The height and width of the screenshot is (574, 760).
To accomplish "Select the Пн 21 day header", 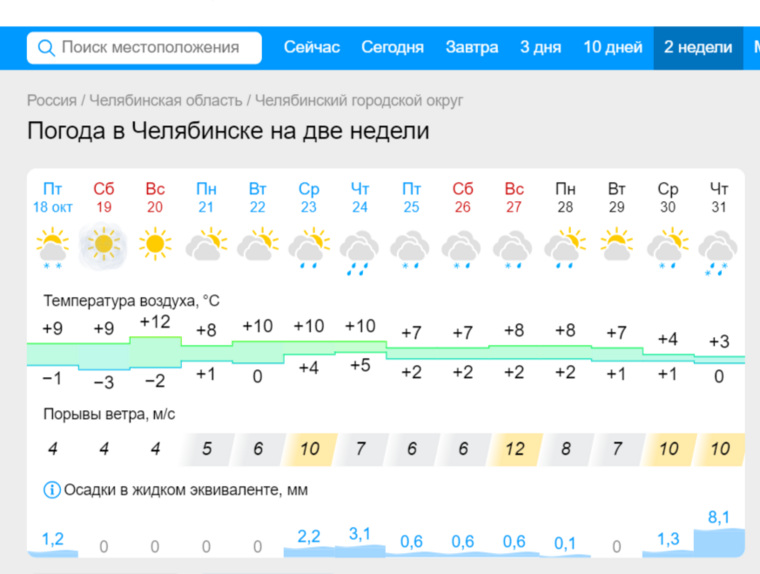I will [206, 197].
